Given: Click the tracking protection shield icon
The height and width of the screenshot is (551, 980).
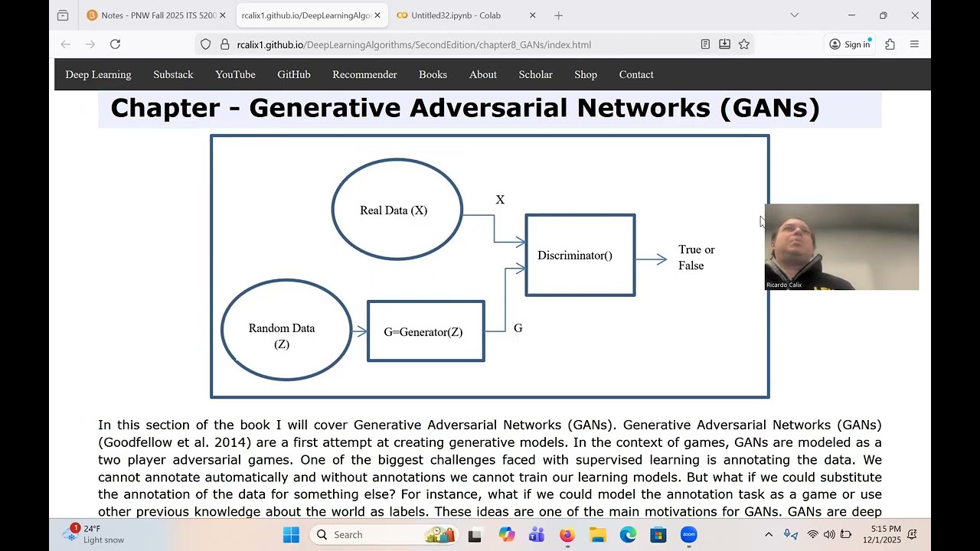Looking at the screenshot, I should [205, 44].
